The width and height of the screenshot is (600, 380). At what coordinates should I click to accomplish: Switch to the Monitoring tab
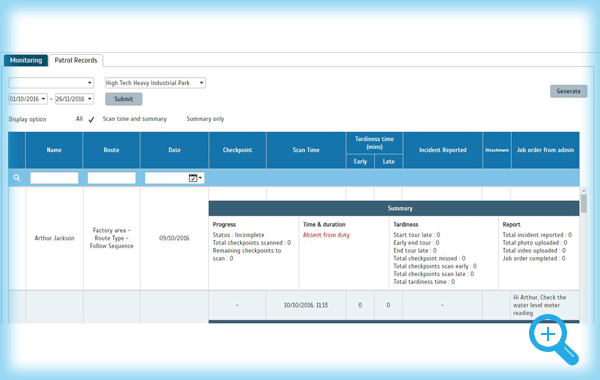click(26, 60)
